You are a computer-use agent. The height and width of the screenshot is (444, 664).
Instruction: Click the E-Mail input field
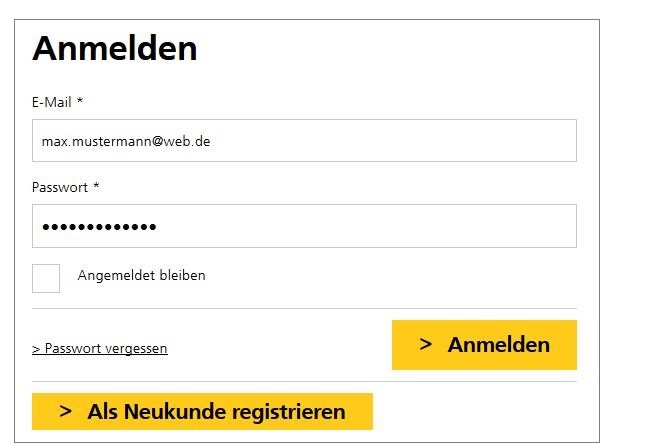point(304,141)
